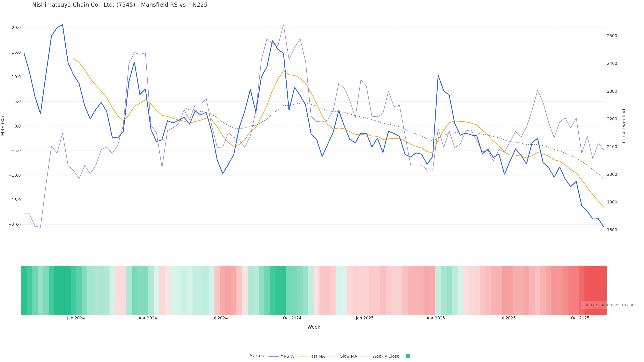
Task: Click the orange Fast MA legend line icon
Action: 303,356
